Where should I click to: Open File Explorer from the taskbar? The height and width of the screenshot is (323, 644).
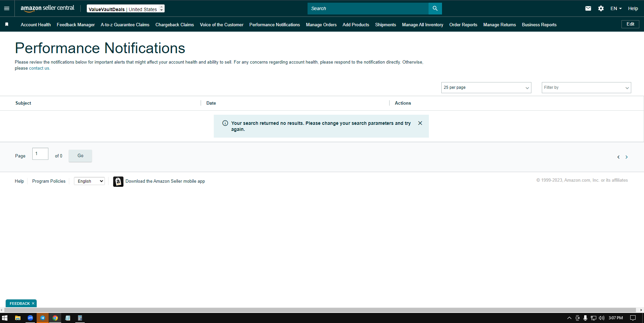(x=18, y=318)
